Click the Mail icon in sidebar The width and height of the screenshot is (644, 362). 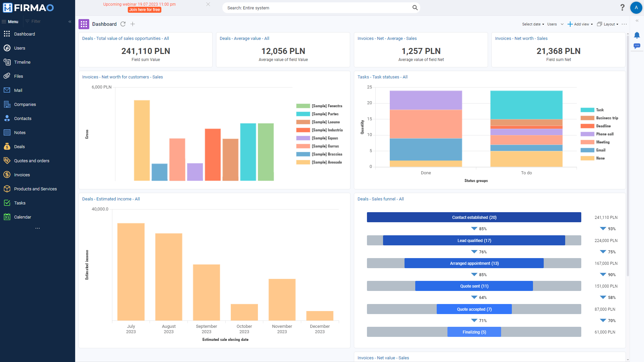click(x=7, y=90)
